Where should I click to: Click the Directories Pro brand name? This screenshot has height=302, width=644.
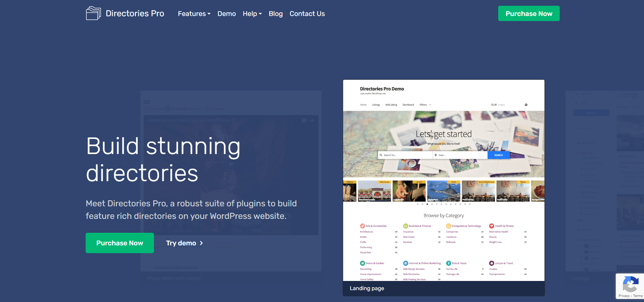point(135,14)
